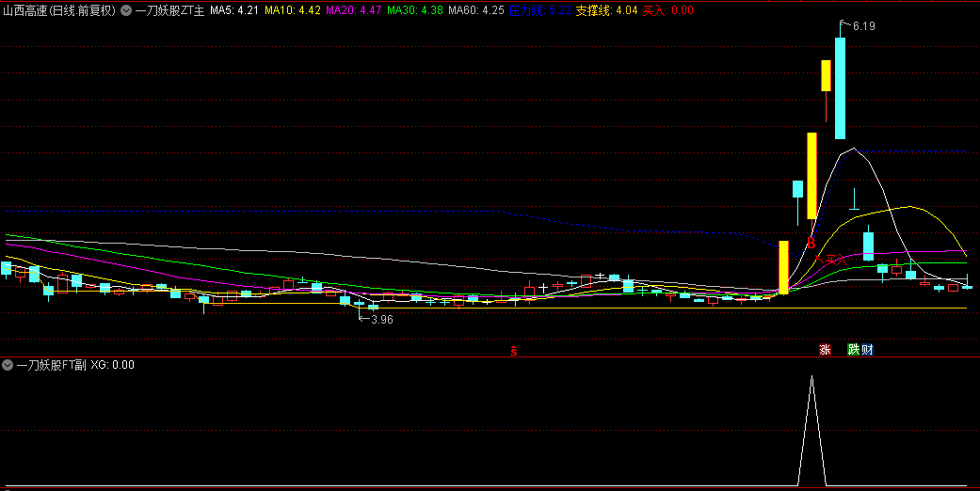Click the tallest cyan candlestick near 6.19
The image size is (980, 491).
[x=840, y=87]
